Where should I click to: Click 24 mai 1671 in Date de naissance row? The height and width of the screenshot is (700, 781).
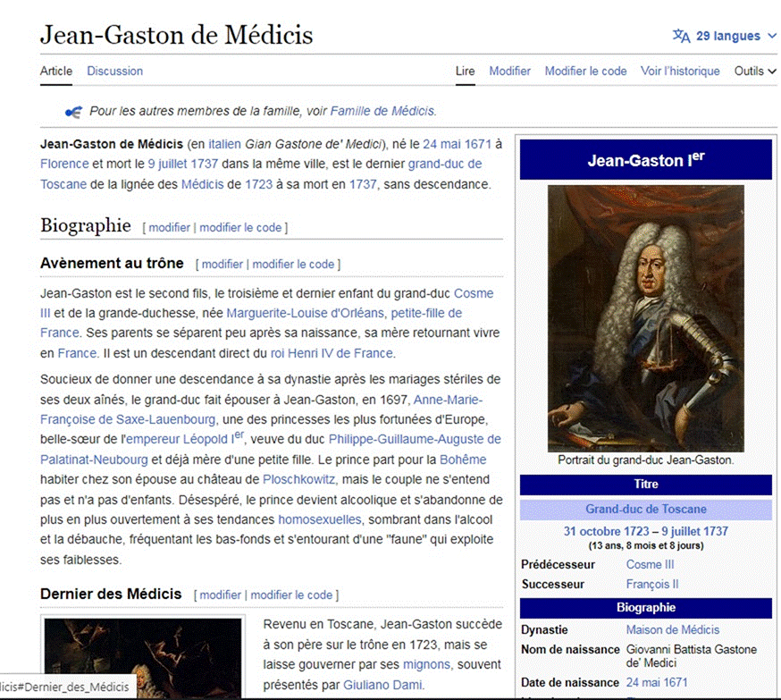(657, 682)
